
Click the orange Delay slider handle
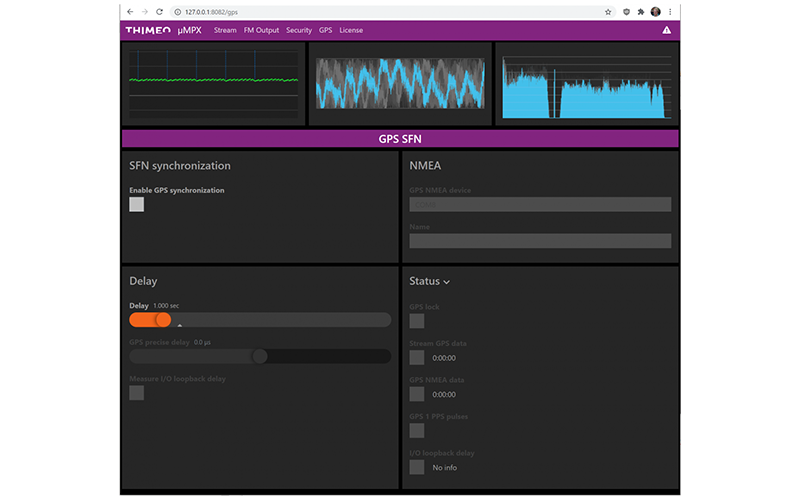(163, 320)
